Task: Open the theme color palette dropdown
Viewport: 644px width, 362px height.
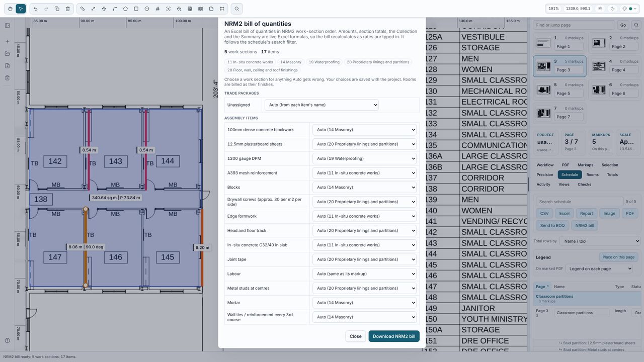Action: point(629,9)
